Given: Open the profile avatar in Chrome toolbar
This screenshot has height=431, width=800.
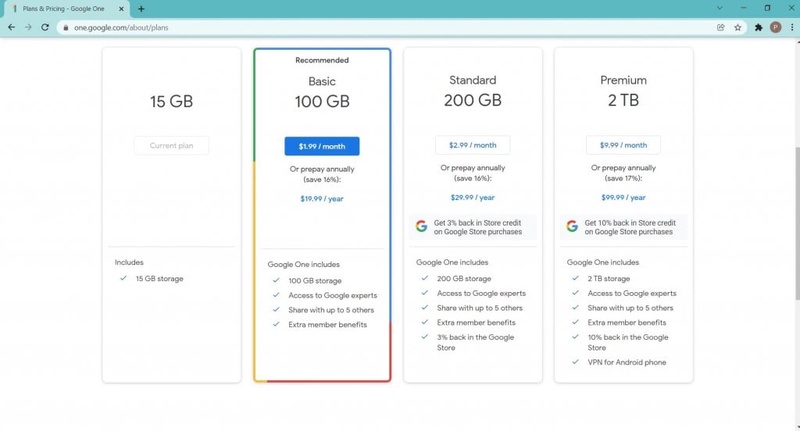Looking at the screenshot, I should (x=776, y=28).
